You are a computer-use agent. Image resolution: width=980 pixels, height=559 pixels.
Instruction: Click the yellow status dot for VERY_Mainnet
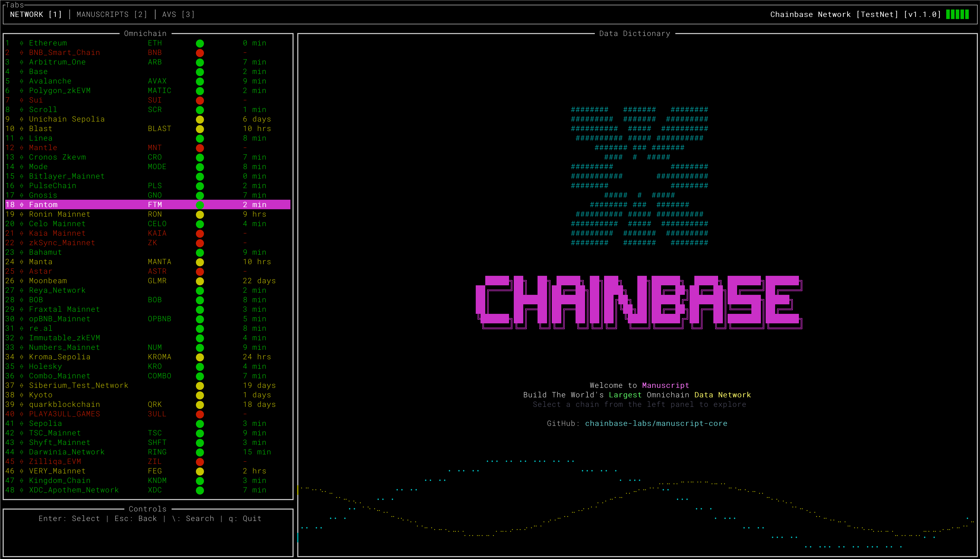pos(200,472)
